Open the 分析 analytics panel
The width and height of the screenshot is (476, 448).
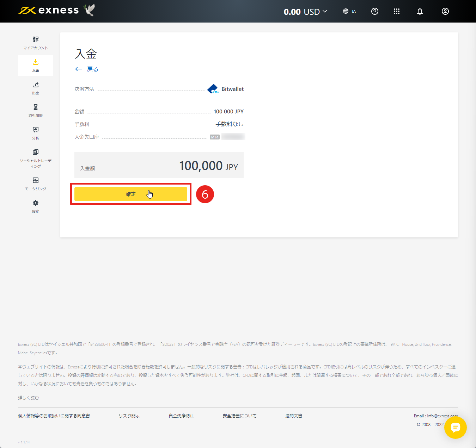35,133
